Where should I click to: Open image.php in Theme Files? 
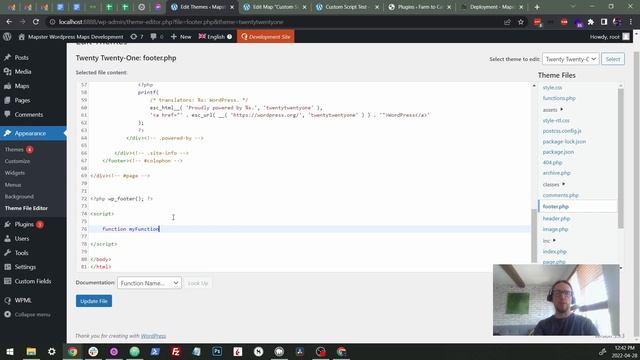click(555, 229)
